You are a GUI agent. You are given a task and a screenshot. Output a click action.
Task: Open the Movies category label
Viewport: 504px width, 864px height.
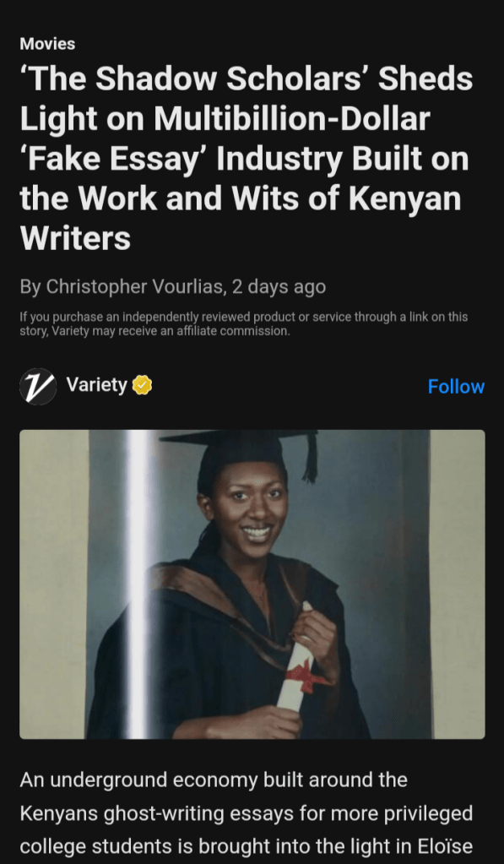coord(47,44)
